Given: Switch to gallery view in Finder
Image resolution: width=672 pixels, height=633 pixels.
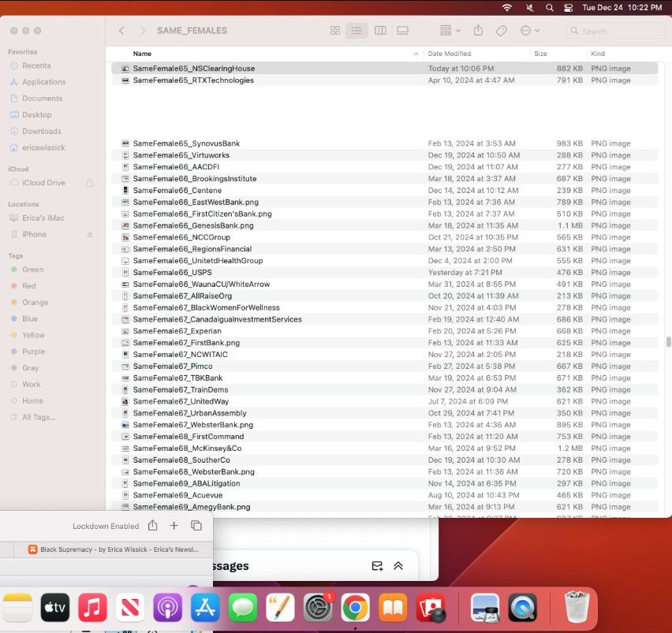Looking at the screenshot, I should pos(402,31).
